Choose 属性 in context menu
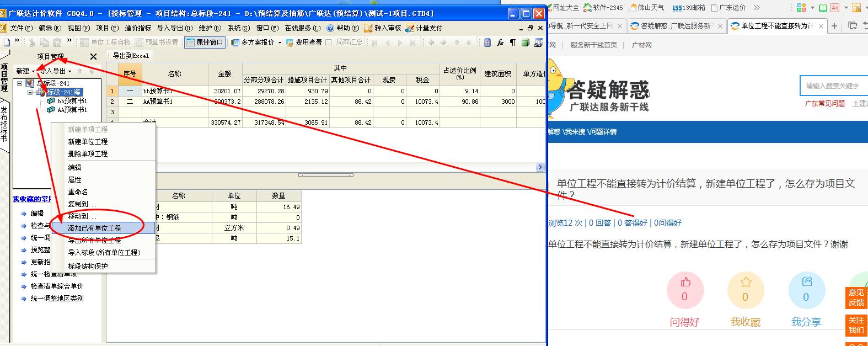Image resolution: width=868 pixels, height=346 pixels. tap(74, 180)
